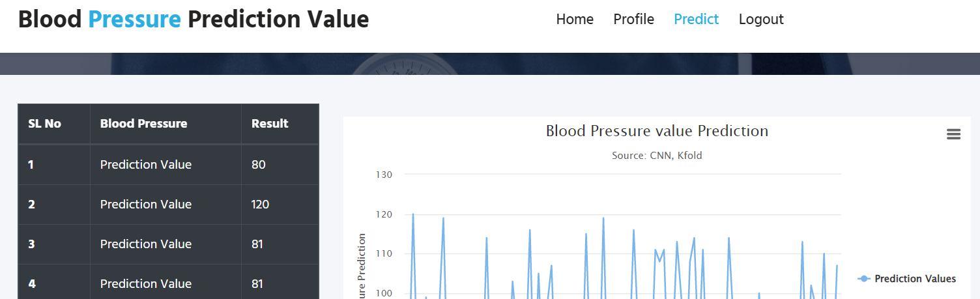Click serial number 1 cell

click(x=54, y=165)
